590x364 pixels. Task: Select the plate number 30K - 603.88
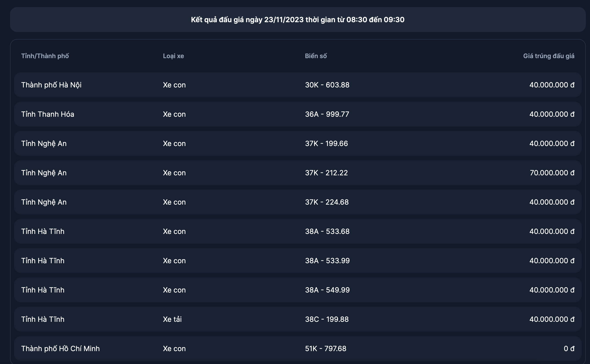(x=327, y=85)
